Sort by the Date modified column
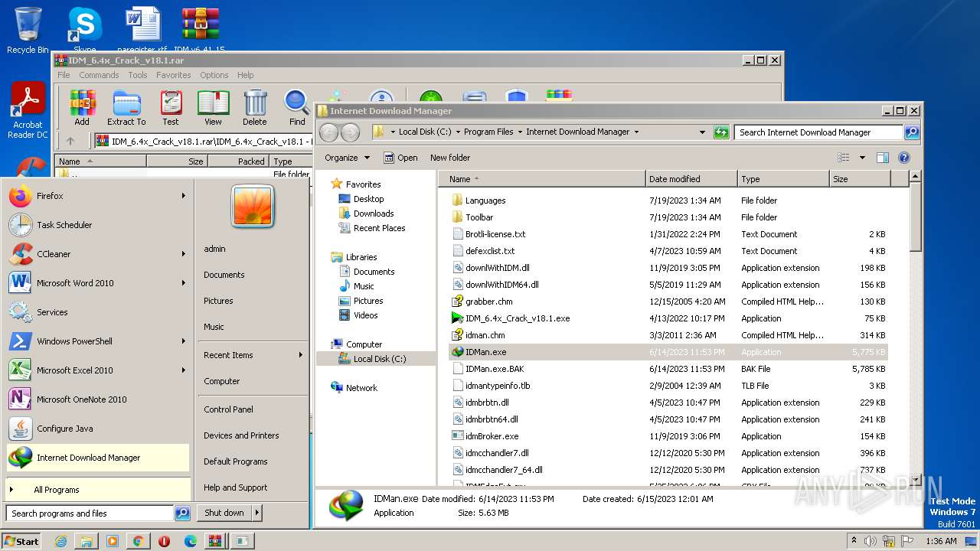 point(691,179)
